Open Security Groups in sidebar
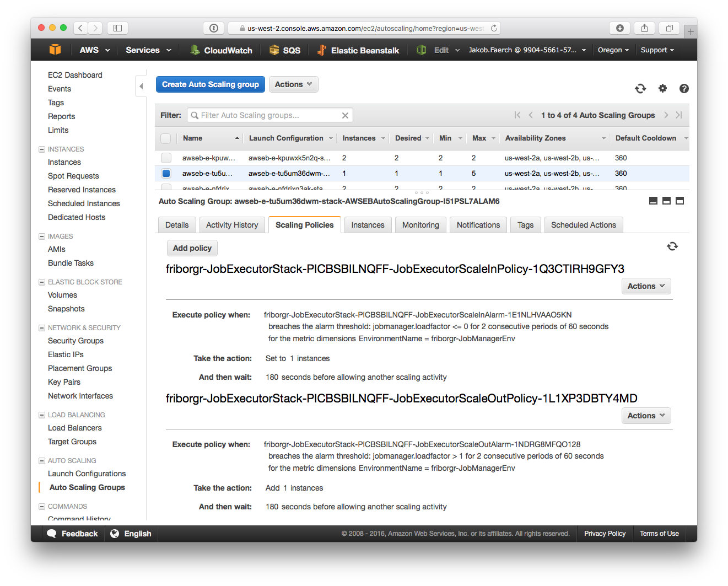The height and width of the screenshot is (586, 728). [x=76, y=341]
